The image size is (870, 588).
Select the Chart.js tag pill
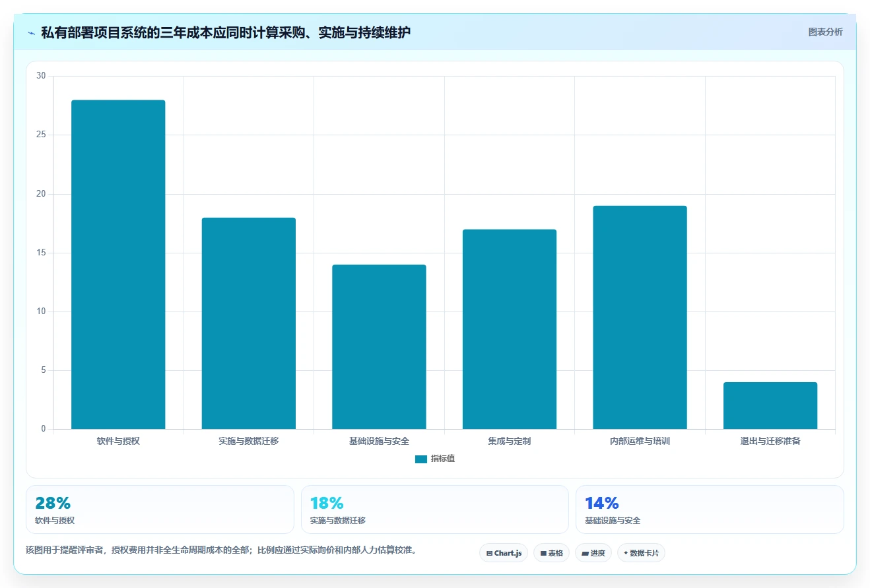[x=504, y=553]
